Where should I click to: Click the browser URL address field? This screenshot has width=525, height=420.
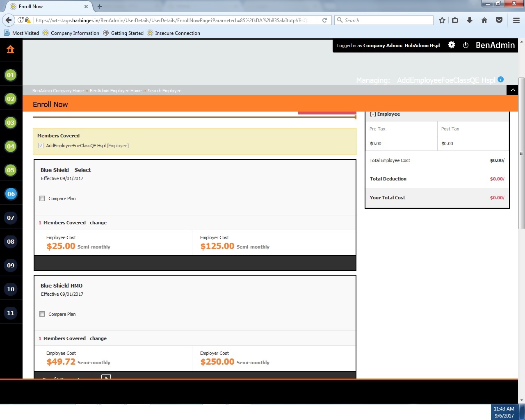click(x=172, y=20)
